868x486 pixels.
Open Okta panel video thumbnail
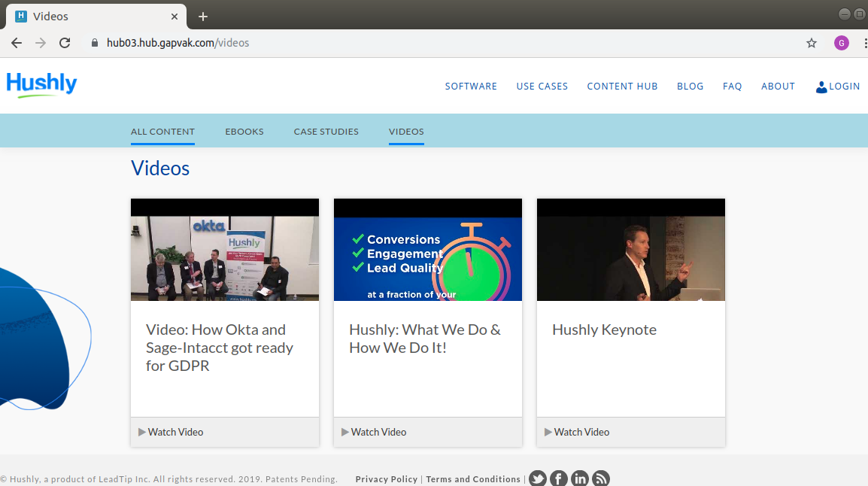[x=225, y=250]
